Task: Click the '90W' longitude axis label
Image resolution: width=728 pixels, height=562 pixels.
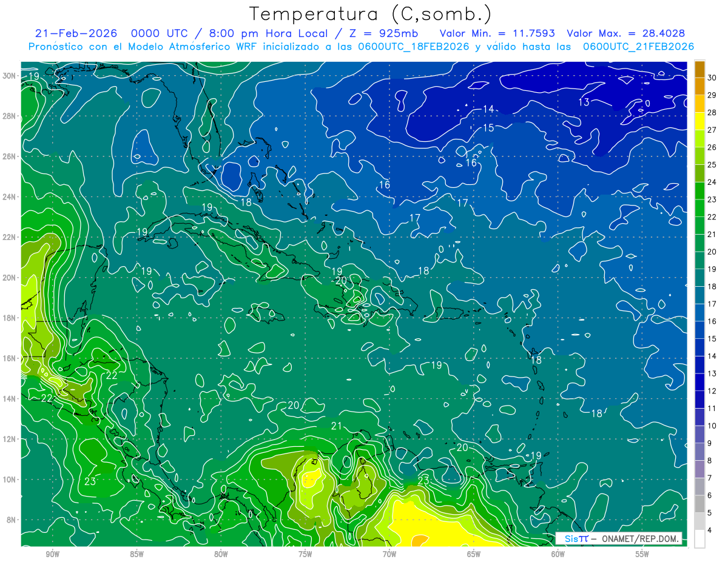Action: point(52,554)
